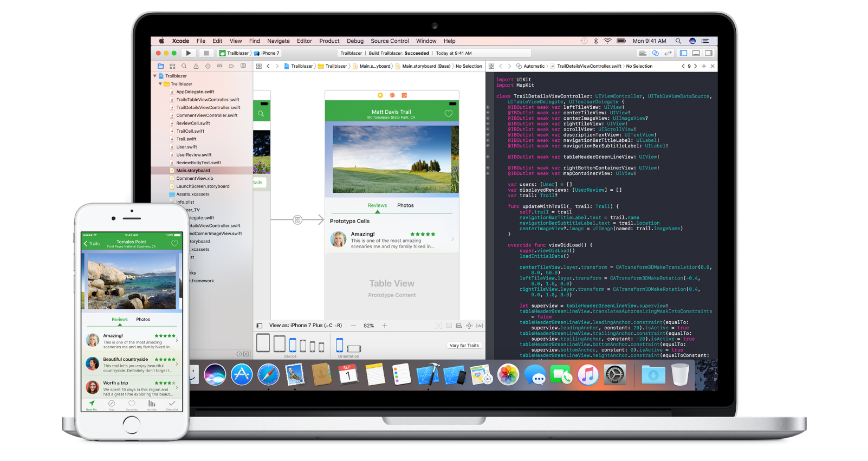The image size is (868, 461).
Task: Open the Editor menu
Action: (x=305, y=41)
